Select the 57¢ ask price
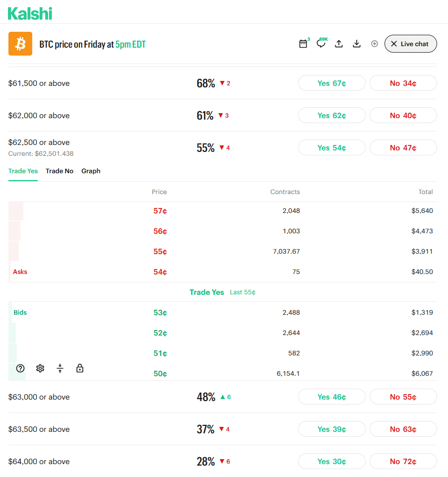Viewport: 448px width, 477px height. [160, 211]
